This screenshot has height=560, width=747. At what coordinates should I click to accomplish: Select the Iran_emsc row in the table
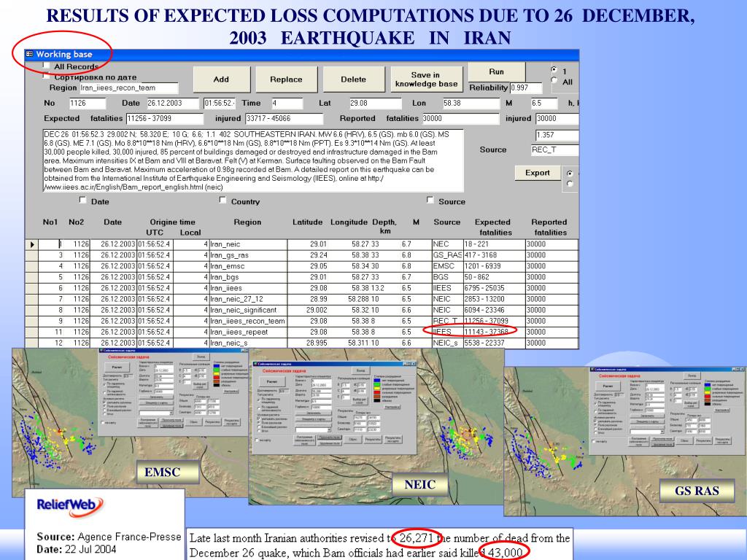244,266
